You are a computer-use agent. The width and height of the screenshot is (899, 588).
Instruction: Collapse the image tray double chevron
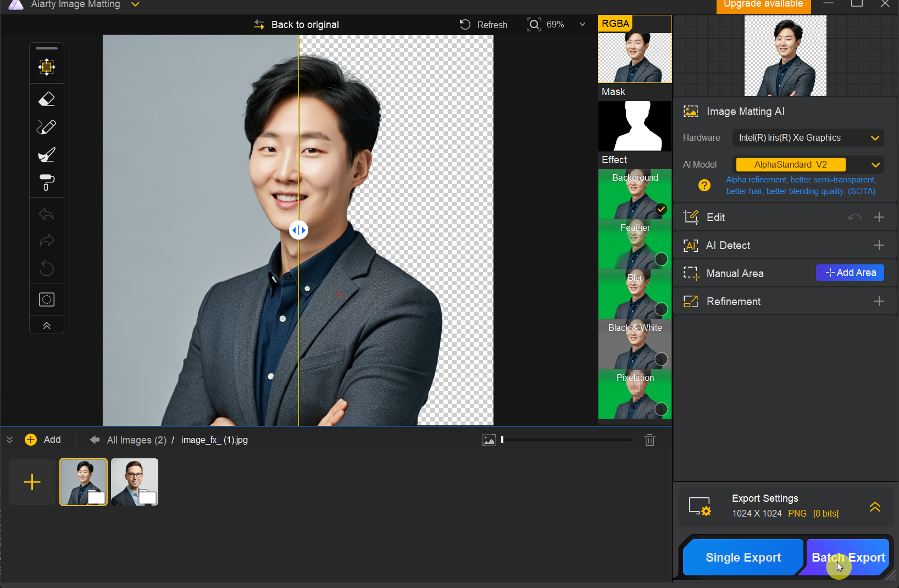point(9,440)
